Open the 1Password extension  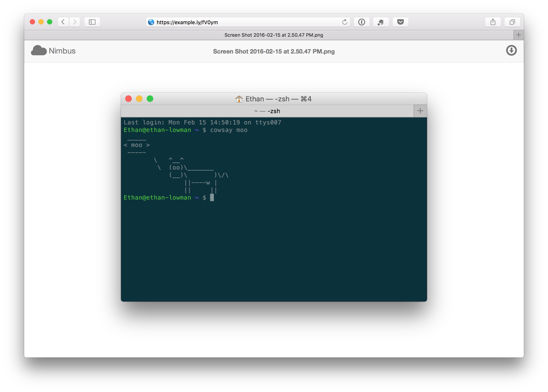[x=361, y=22]
